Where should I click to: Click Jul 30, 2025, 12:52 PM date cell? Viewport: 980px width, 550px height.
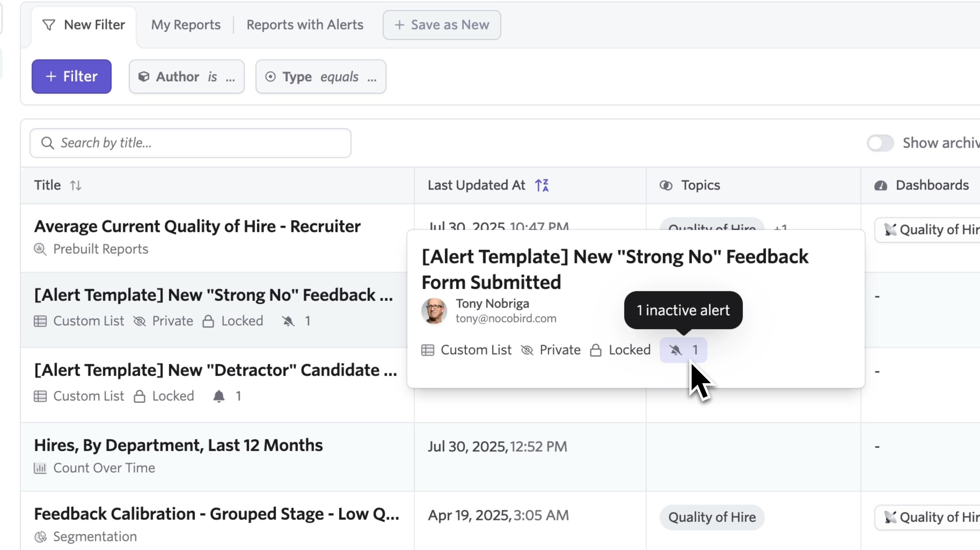click(x=497, y=446)
